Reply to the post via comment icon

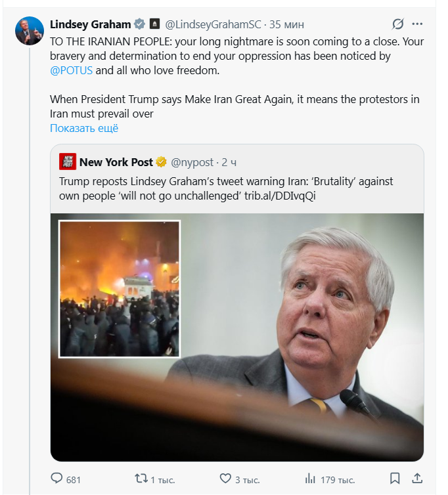pyautogui.click(x=57, y=479)
